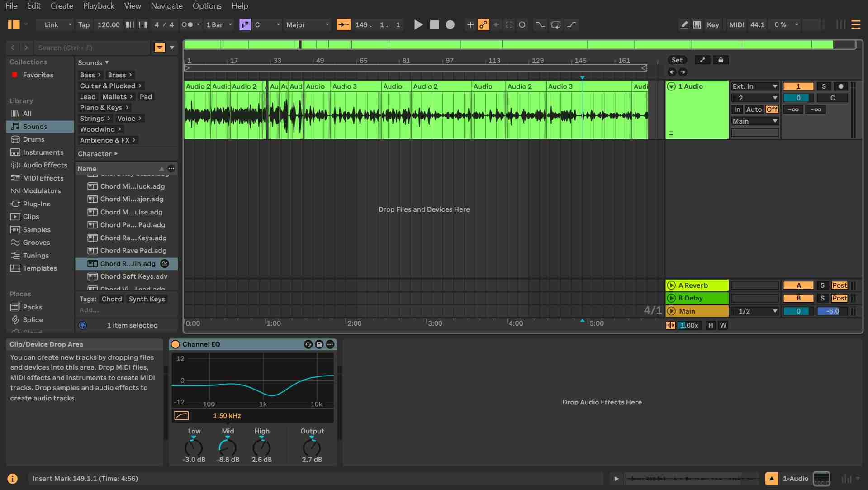
Task: Click the Arrangement Record button
Action: coord(450,24)
